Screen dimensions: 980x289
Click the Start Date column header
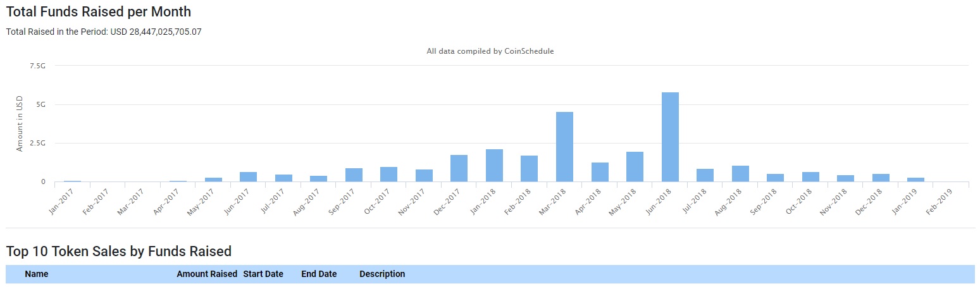[263, 274]
